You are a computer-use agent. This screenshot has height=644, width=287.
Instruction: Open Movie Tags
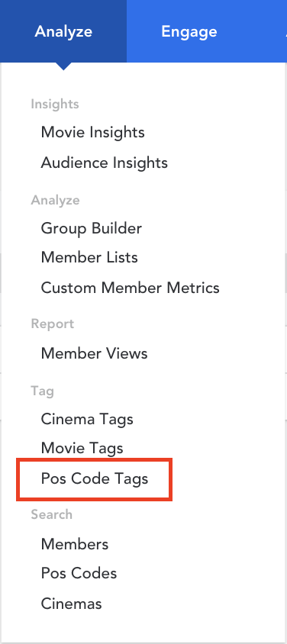[82, 448]
